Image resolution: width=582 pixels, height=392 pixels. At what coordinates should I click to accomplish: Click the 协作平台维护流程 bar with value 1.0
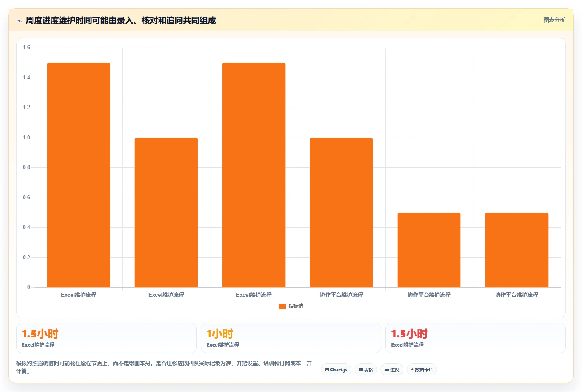tap(341, 213)
